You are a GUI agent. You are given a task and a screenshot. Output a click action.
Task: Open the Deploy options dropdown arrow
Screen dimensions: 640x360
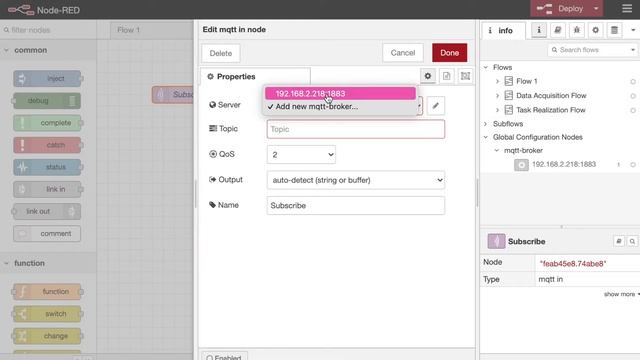click(596, 9)
